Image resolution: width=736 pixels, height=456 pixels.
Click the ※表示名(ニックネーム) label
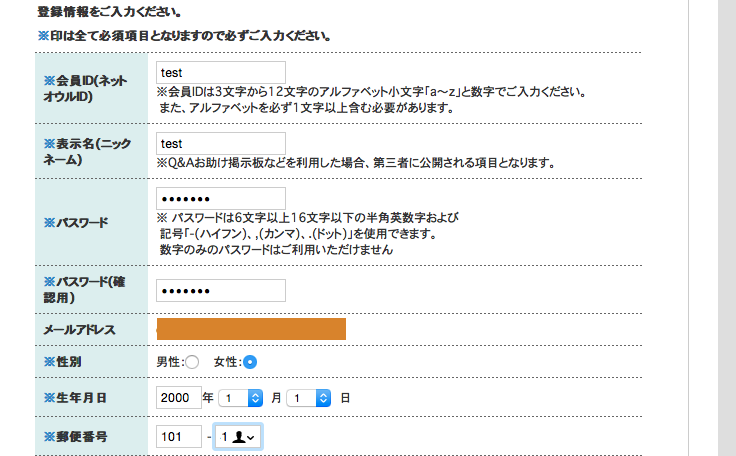point(87,152)
